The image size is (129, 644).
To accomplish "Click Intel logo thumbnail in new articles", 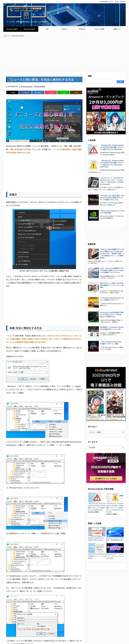I will tap(93, 273).
